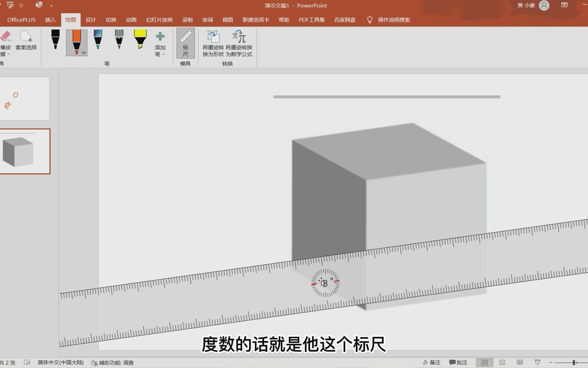Image resolution: width=588 pixels, height=368 pixels.
Task: Select slide 1 thumbnail with orange ink
Action: (24, 98)
